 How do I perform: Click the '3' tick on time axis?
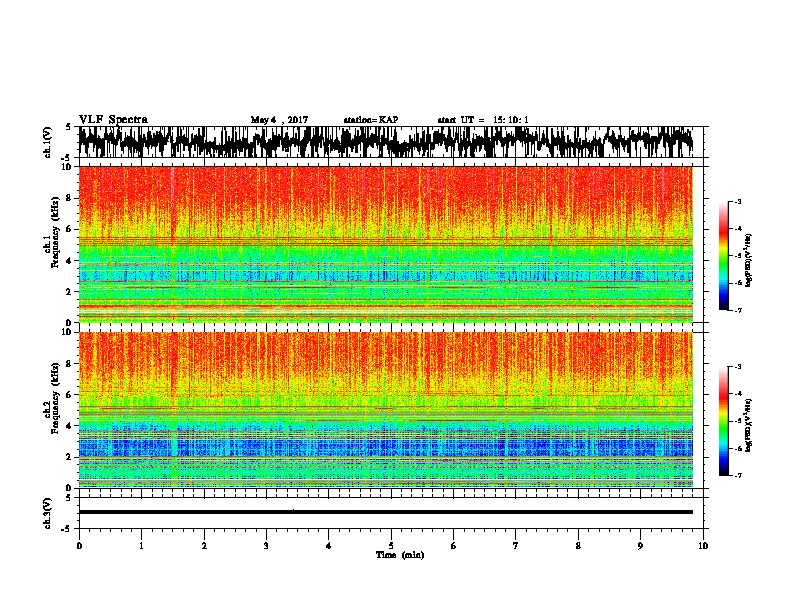[x=266, y=545]
